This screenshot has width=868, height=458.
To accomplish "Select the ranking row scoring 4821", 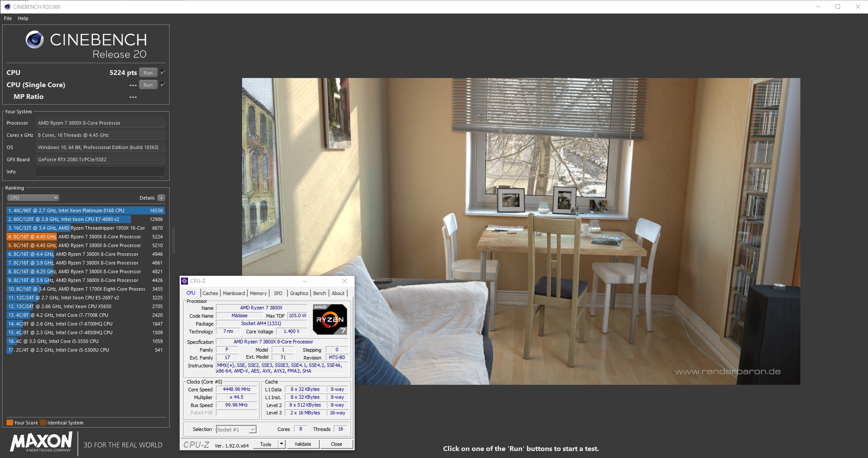I will 86,271.
